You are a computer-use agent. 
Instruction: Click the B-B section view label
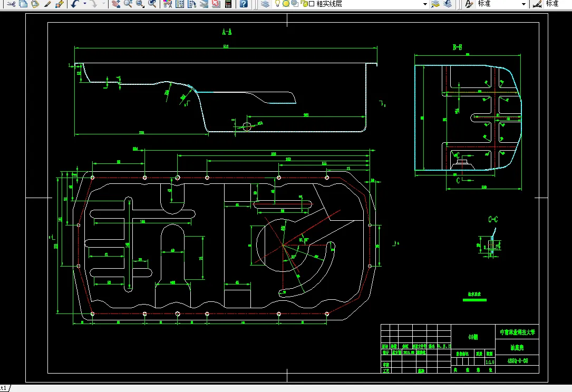click(x=457, y=47)
